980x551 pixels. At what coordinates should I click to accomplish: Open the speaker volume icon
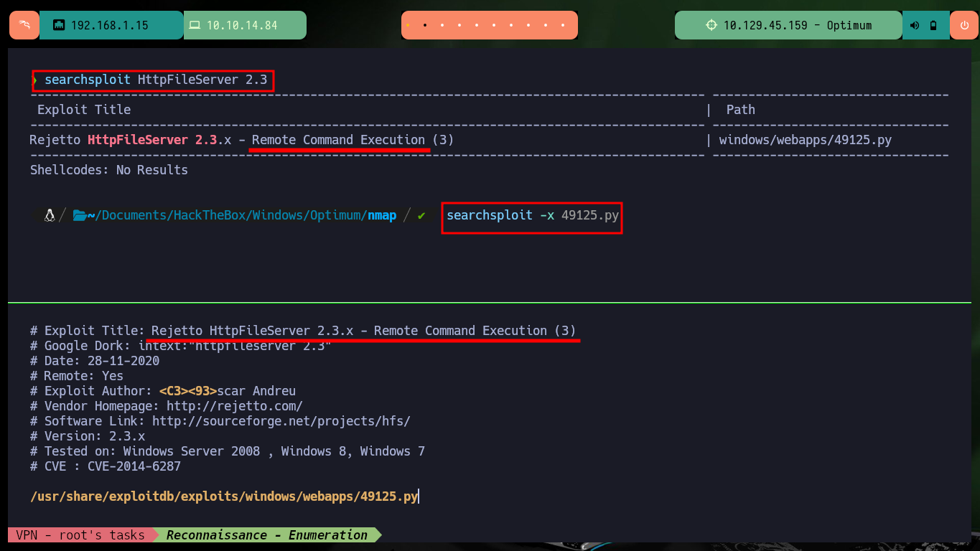point(915,25)
